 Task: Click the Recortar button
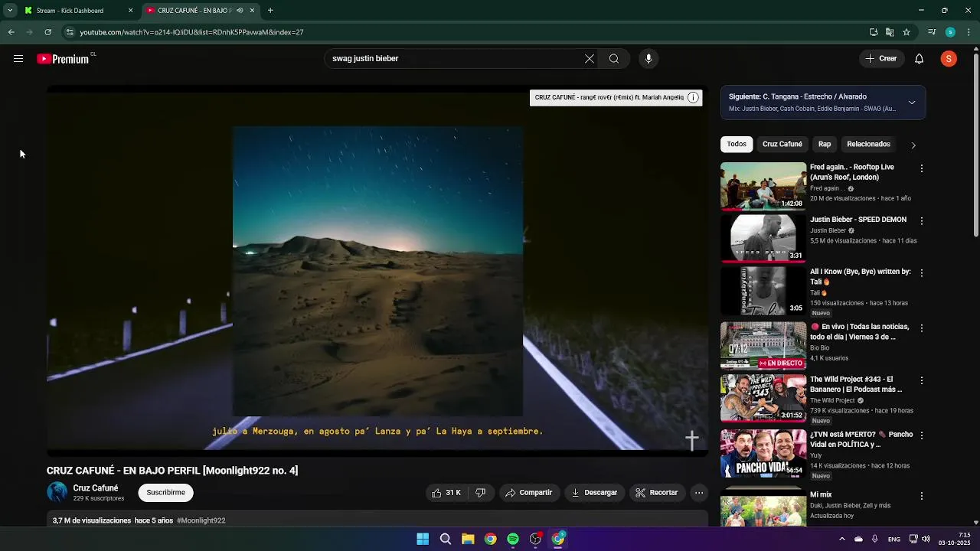656,493
